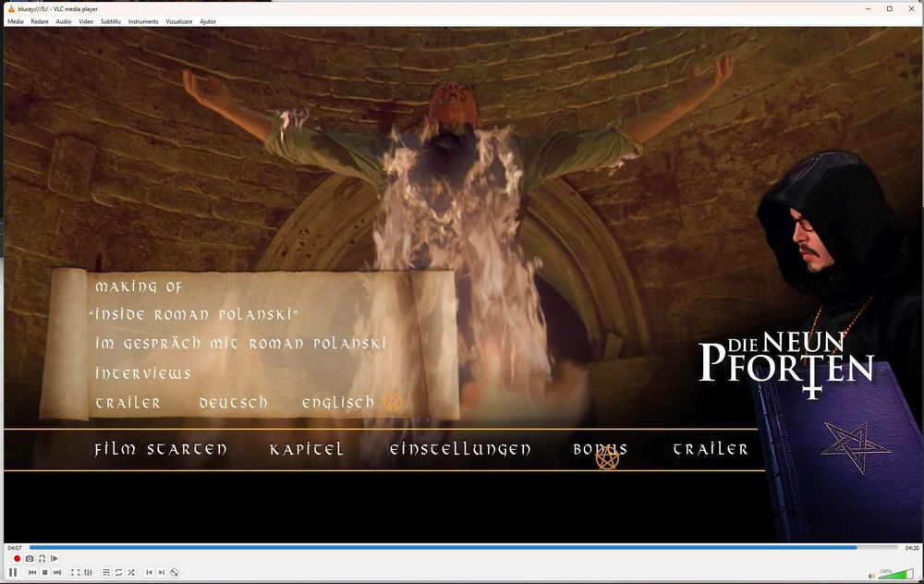Choose "Inside Roman Polanski" entry
Screen dimensions: 924x584
(193, 315)
